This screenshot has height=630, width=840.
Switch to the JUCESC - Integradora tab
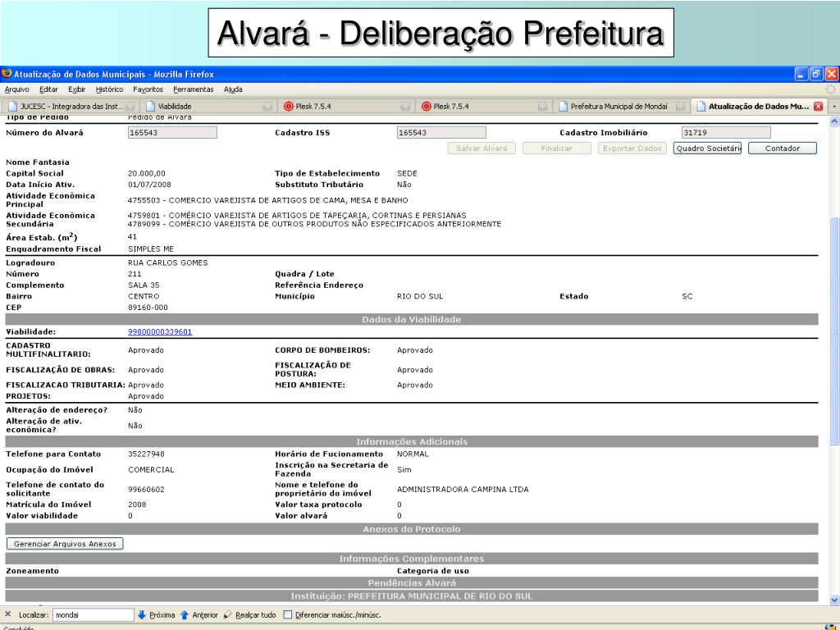coord(71,107)
